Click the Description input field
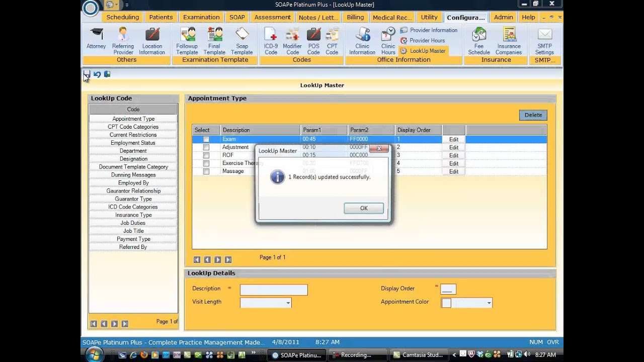This screenshot has height=362, width=644. (x=274, y=290)
